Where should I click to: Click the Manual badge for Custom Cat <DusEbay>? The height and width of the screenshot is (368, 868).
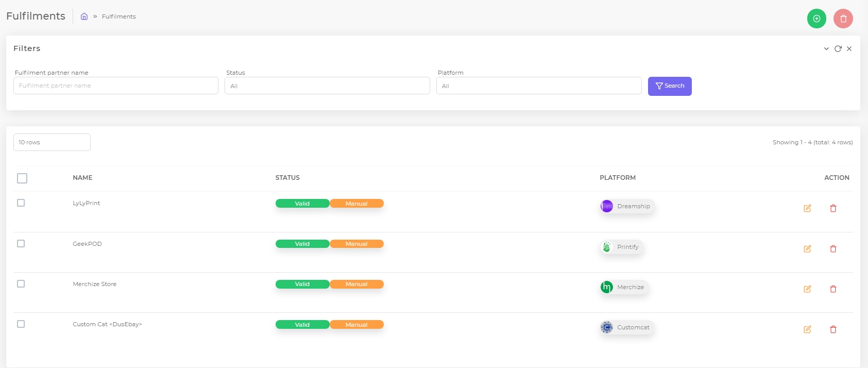[x=356, y=325]
